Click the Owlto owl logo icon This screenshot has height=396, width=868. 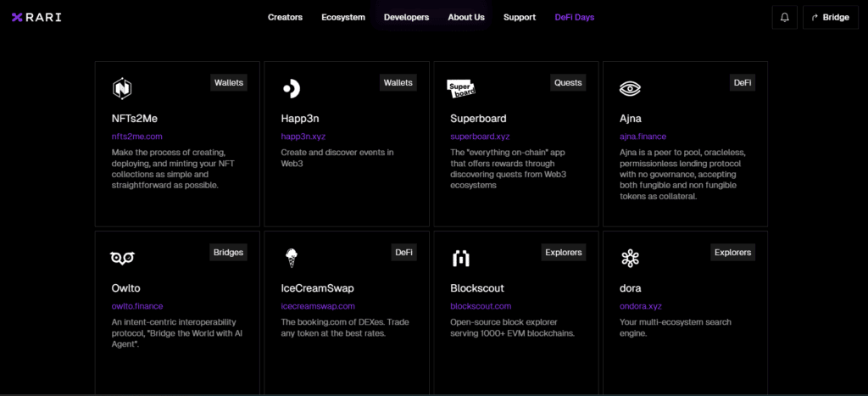(x=122, y=258)
